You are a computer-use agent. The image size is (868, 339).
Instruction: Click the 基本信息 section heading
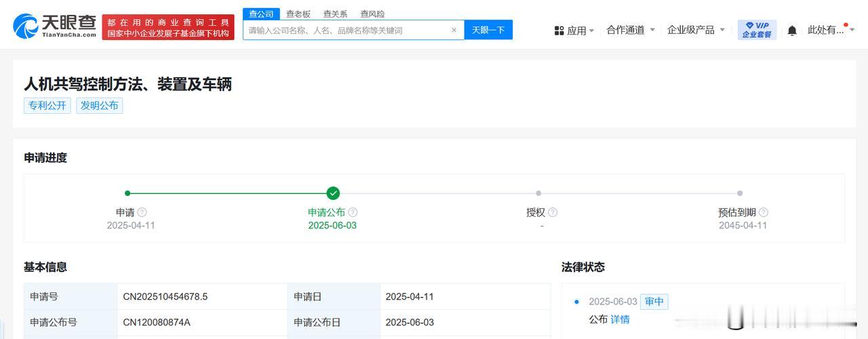45,267
